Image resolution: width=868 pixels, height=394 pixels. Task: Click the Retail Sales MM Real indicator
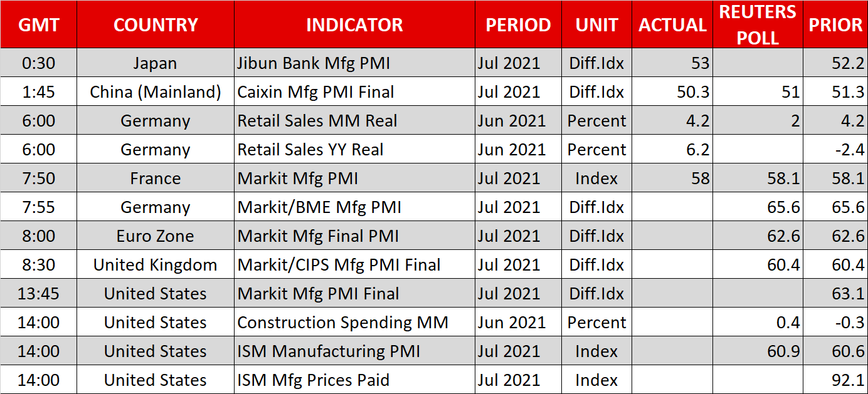pyautogui.click(x=317, y=121)
